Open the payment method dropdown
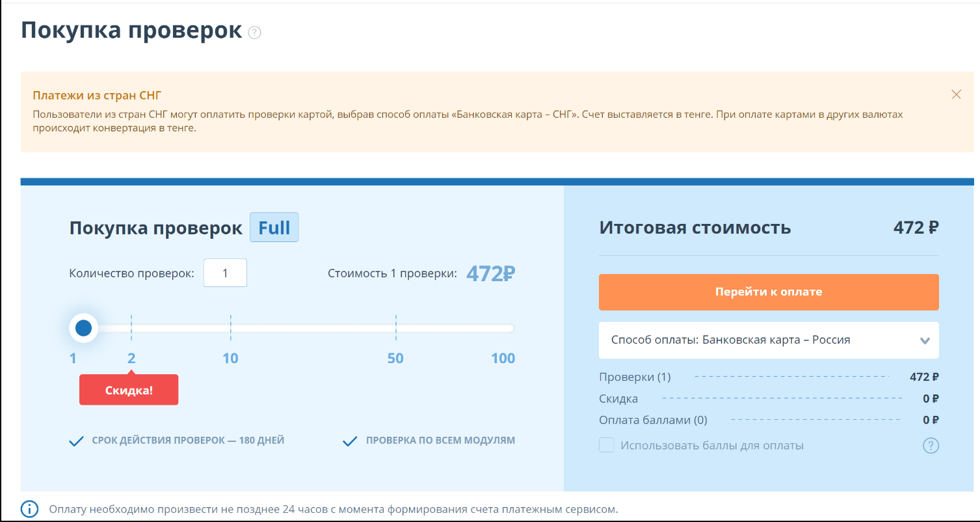The height and width of the screenshot is (522, 980). 768,340
